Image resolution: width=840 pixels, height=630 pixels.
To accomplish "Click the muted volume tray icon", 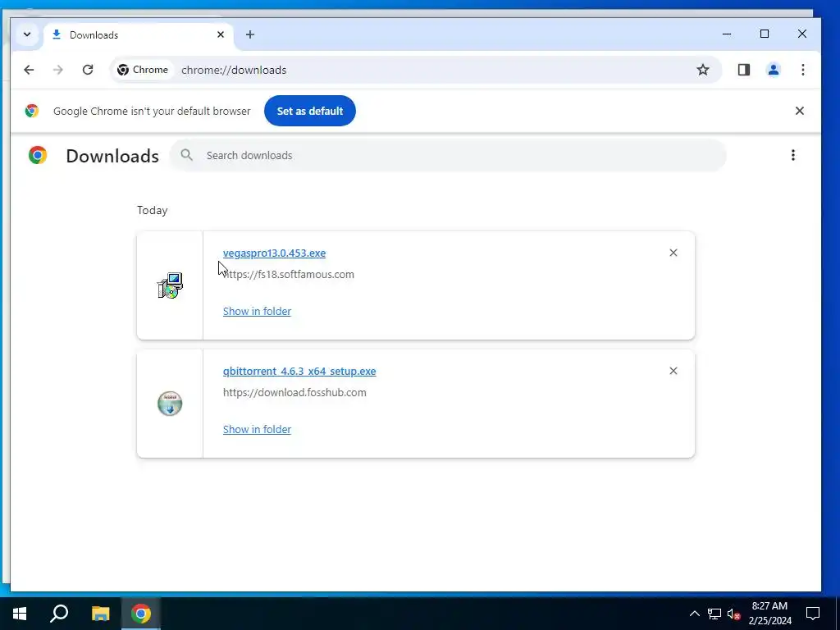I will (733, 614).
